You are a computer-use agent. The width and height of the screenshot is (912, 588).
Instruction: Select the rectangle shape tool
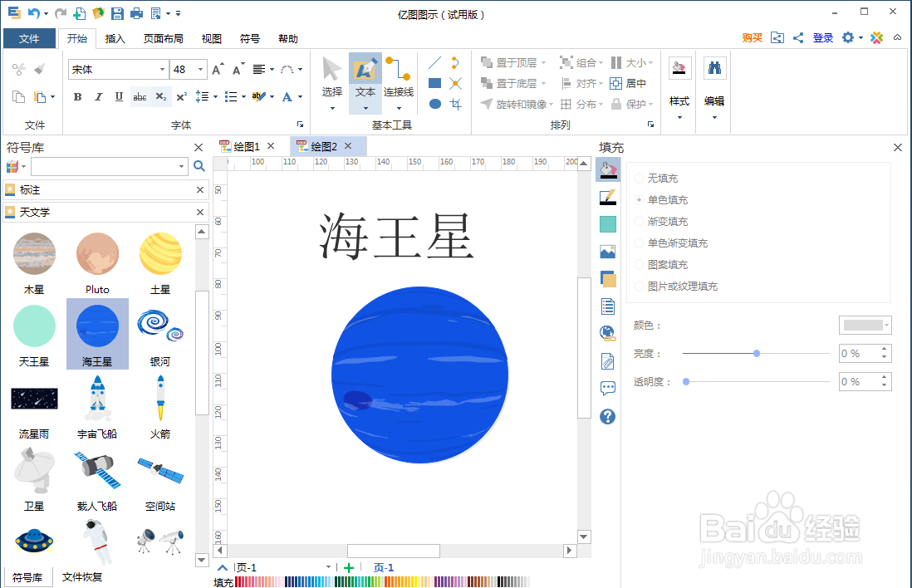[x=434, y=83]
